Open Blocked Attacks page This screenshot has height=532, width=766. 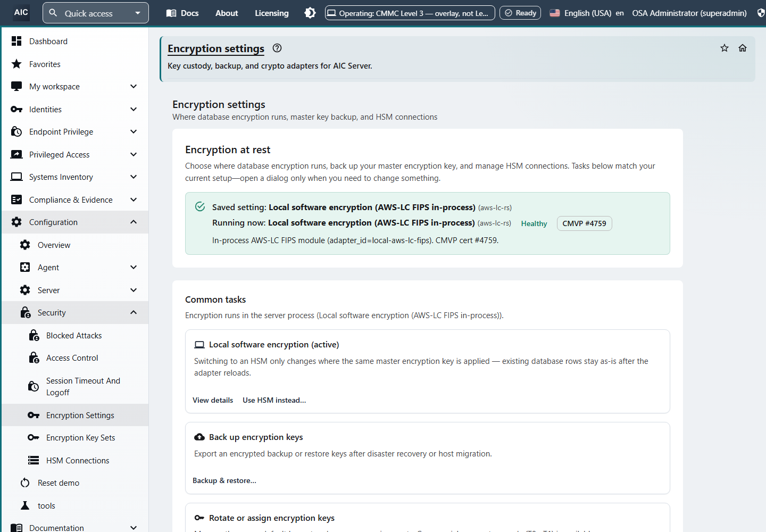pyautogui.click(x=75, y=335)
